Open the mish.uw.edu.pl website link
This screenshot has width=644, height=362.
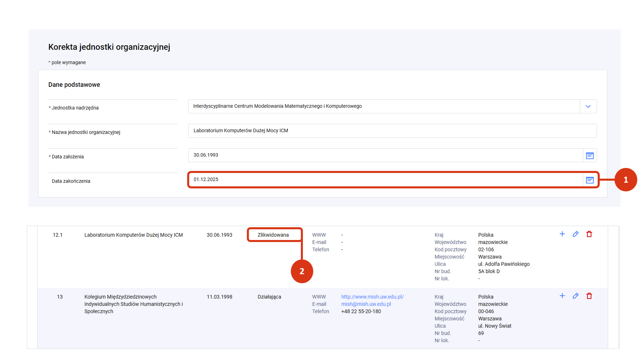pos(372,297)
